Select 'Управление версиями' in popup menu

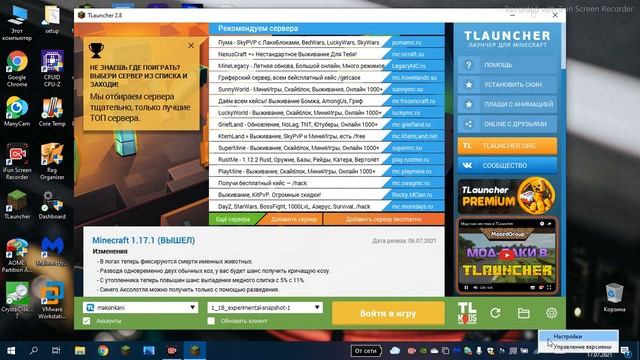578,347
